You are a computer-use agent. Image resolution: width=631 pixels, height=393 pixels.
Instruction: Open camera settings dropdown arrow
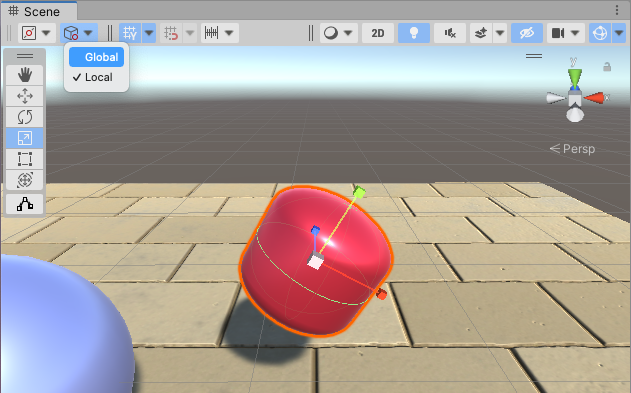click(x=575, y=33)
